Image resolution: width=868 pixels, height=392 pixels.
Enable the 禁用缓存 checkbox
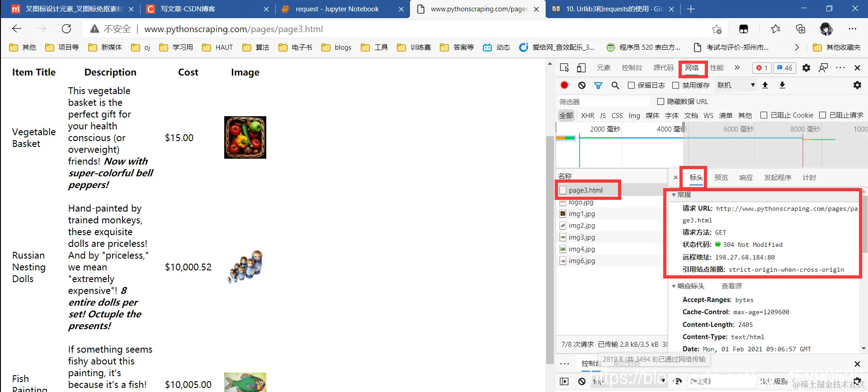[676, 85]
